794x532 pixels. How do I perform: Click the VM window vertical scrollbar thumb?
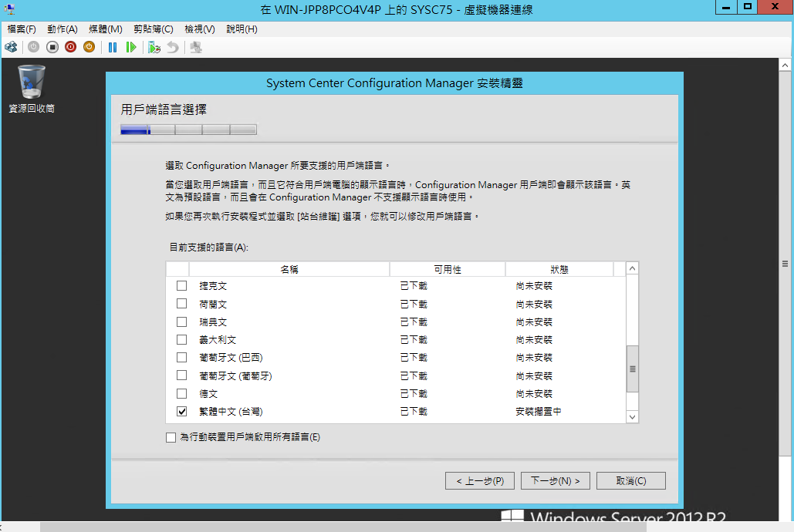pos(785,263)
